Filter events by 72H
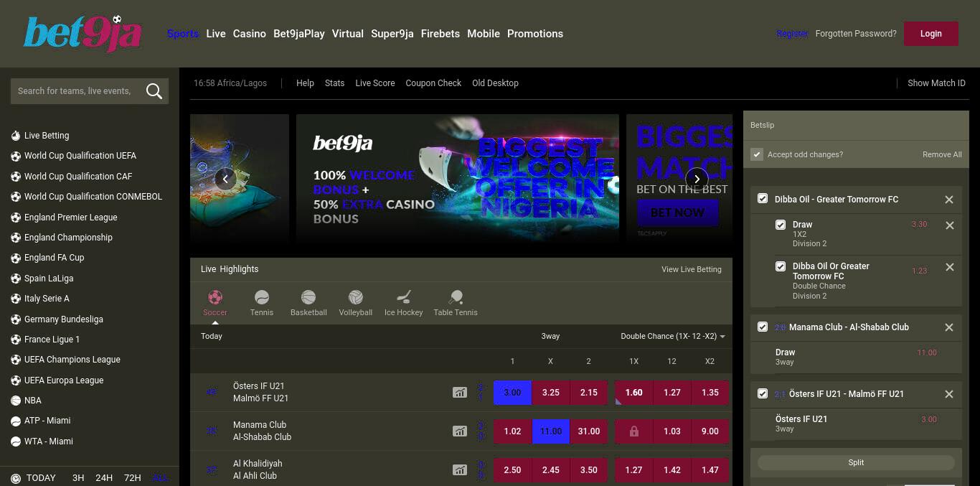The width and height of the screenshot is (980, 486). [132, 478]
